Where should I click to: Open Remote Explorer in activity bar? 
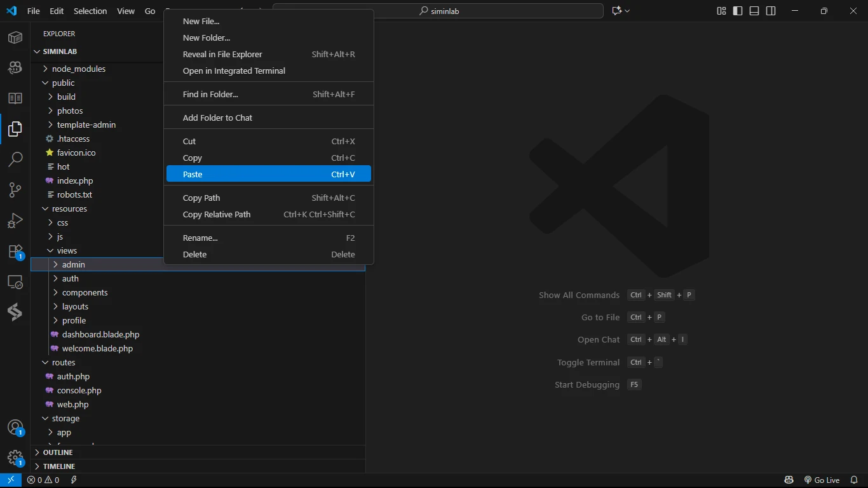pyautogui.click(x=15, y=282)
